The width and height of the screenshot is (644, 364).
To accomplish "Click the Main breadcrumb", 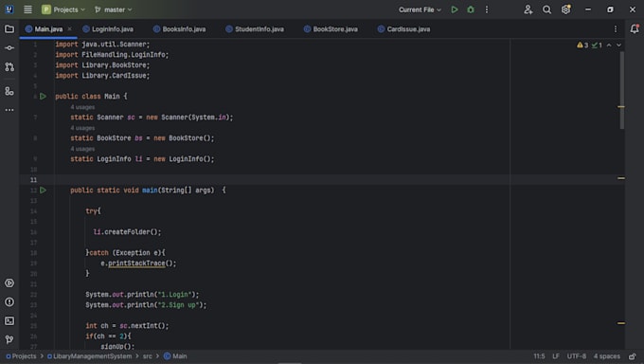I will click(175, 356).
